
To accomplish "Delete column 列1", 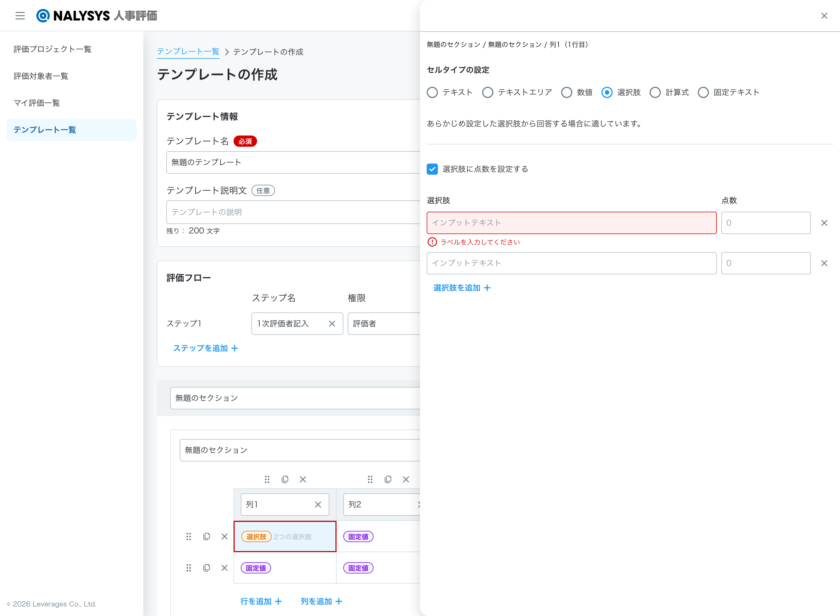I will 303,479.
